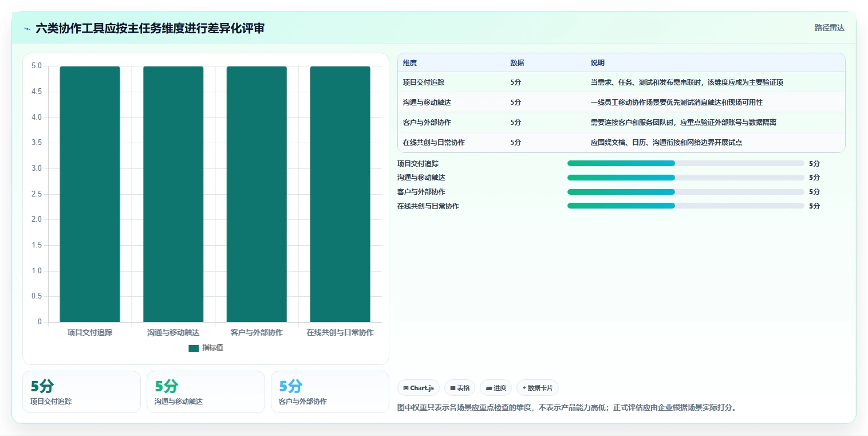The height and width of the screenshot is (436, 868).
Task: Click the description starting 需要连接客户和服务团队
Action: [684, 123]
